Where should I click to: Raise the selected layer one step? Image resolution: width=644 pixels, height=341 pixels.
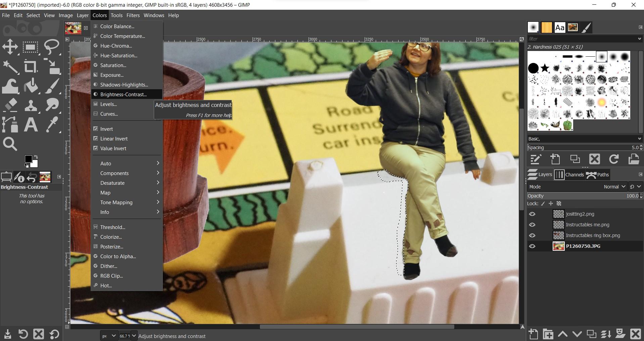[x=563, y=334]
